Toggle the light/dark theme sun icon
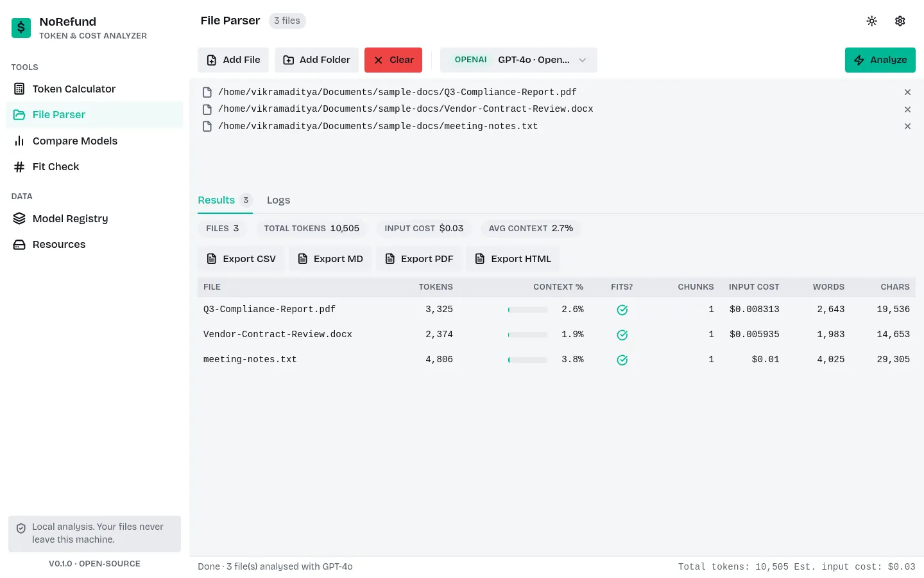 click(x=871, y=21)
